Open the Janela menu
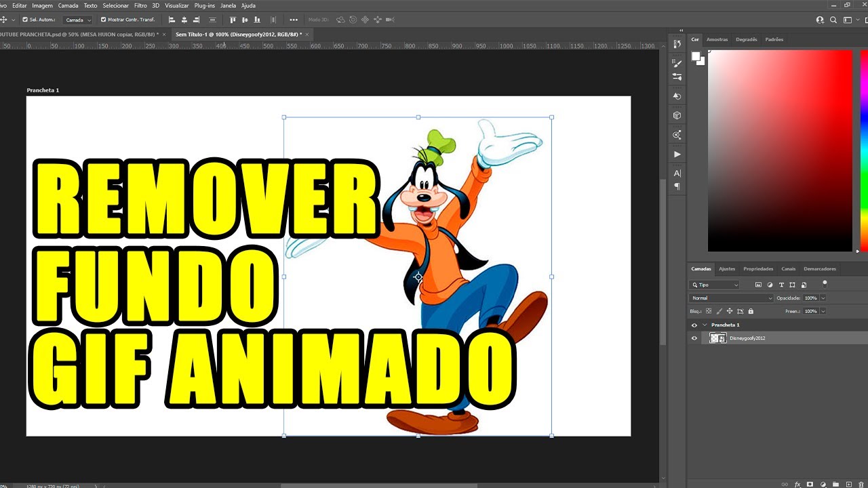The height and width of the screenshot is (488, 868). tap(229, 5)
